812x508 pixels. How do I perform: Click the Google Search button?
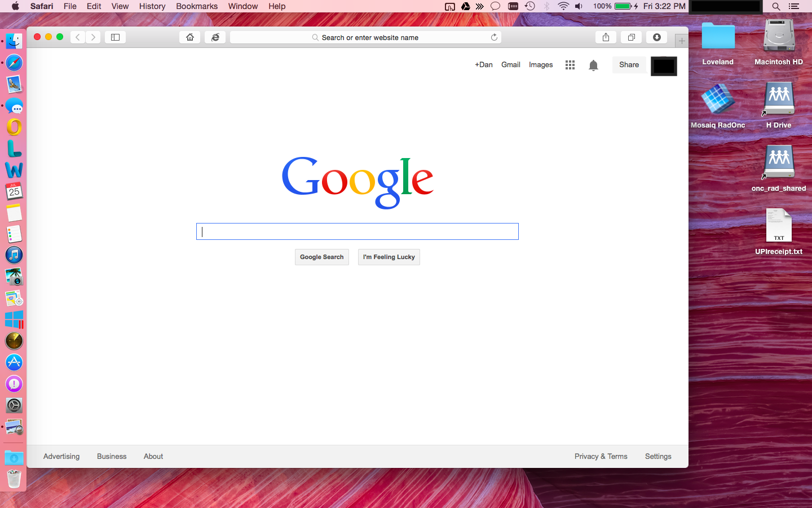[322, 257]
